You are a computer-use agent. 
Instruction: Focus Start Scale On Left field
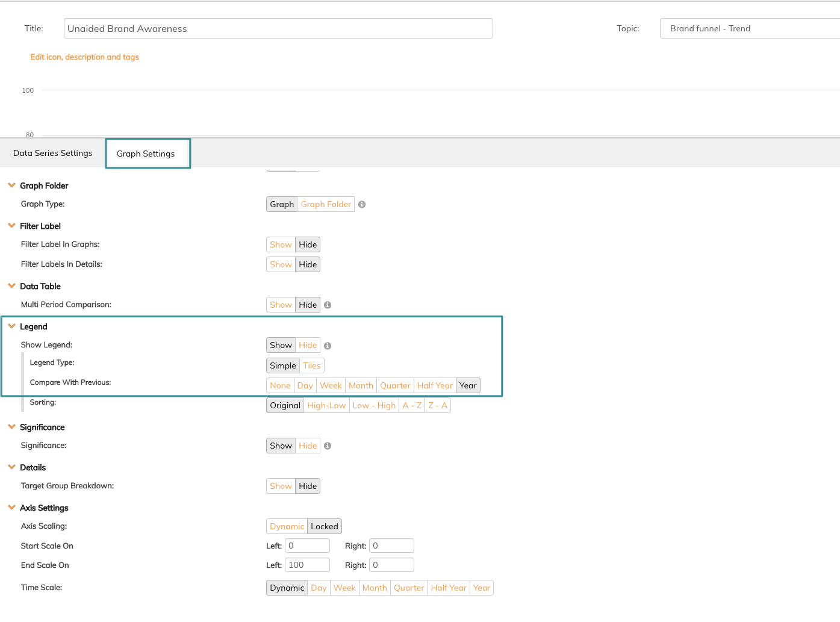307,546
